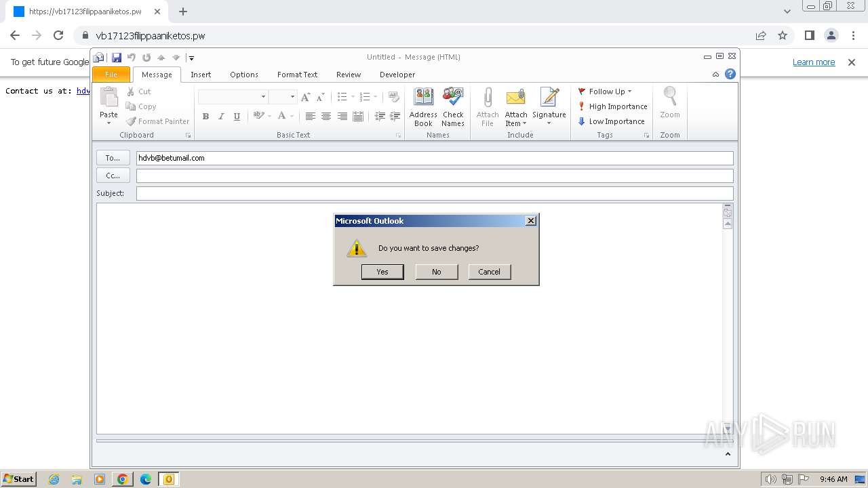
Task: Click Cancel in the save changes dialog
Action: [x=490, y=272]
